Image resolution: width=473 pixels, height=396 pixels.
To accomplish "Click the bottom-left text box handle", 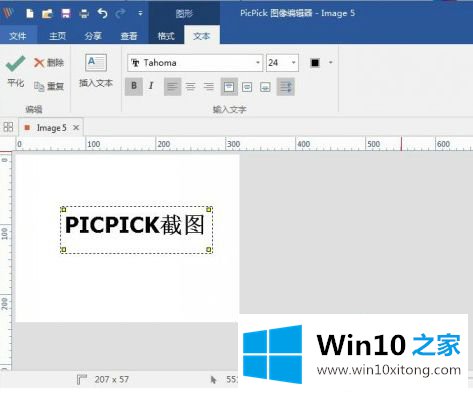I will [63, 250].
